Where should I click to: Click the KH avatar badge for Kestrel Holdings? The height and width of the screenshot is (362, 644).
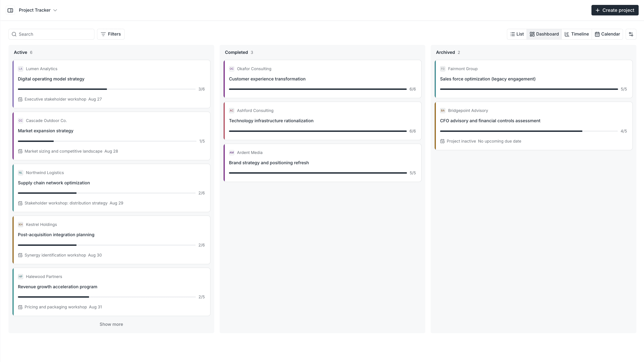(21, 225)
